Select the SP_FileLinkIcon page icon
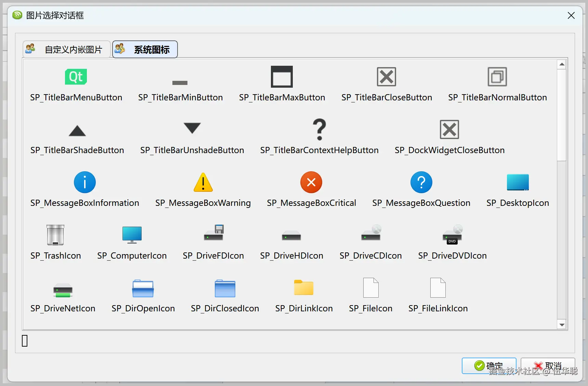The image size is (588, 386). pos(438,288)
